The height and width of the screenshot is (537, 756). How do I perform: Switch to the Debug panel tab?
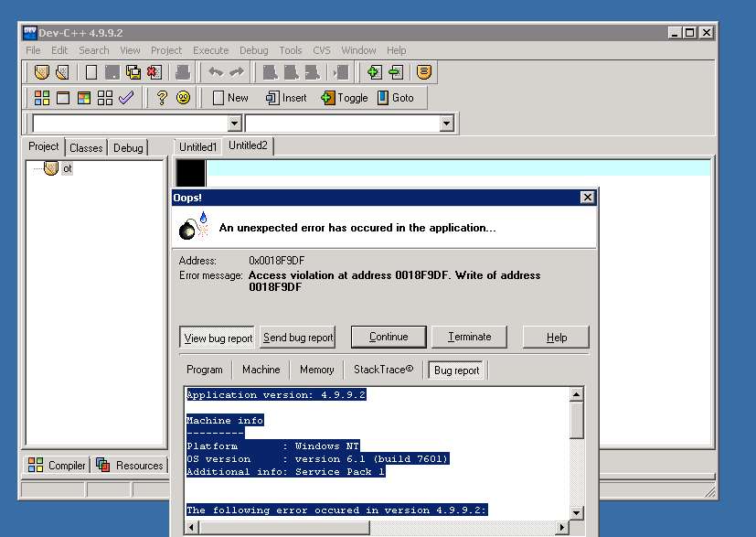tap(128, 148)
